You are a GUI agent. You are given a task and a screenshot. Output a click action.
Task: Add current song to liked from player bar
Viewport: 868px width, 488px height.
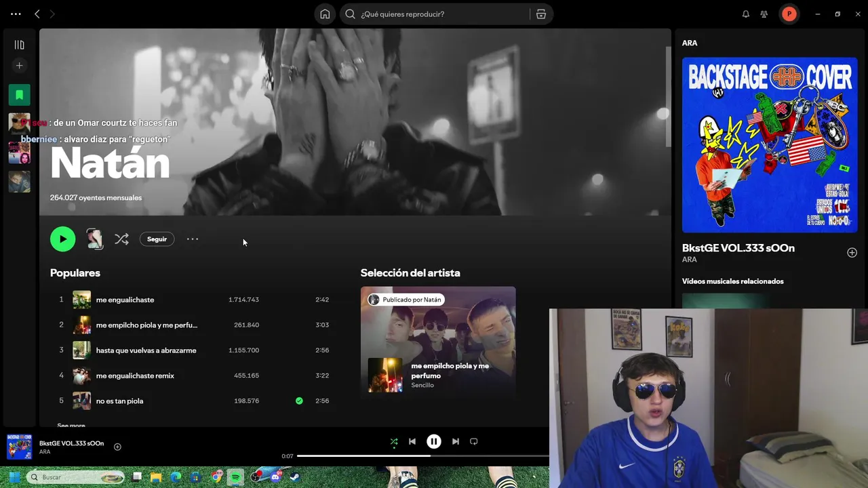coord(117,447)
